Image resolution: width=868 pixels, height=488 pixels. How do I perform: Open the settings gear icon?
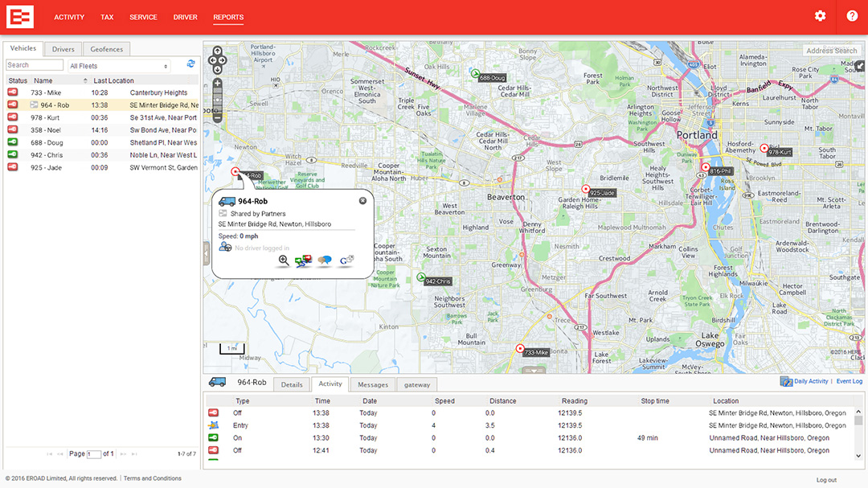coord(820,16)
